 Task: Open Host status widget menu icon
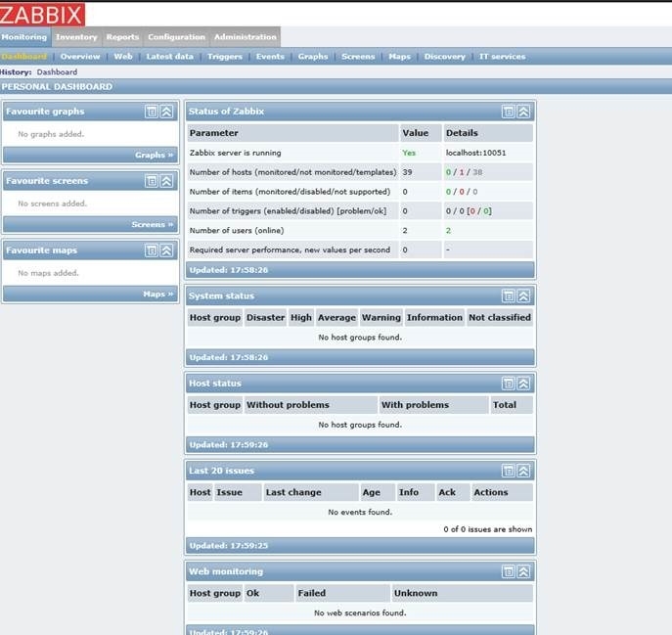click(x=509, y=384)
